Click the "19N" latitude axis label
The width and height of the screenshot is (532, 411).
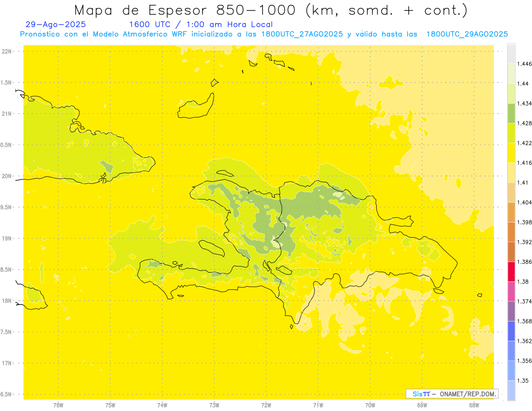click(x=7, y=238)
